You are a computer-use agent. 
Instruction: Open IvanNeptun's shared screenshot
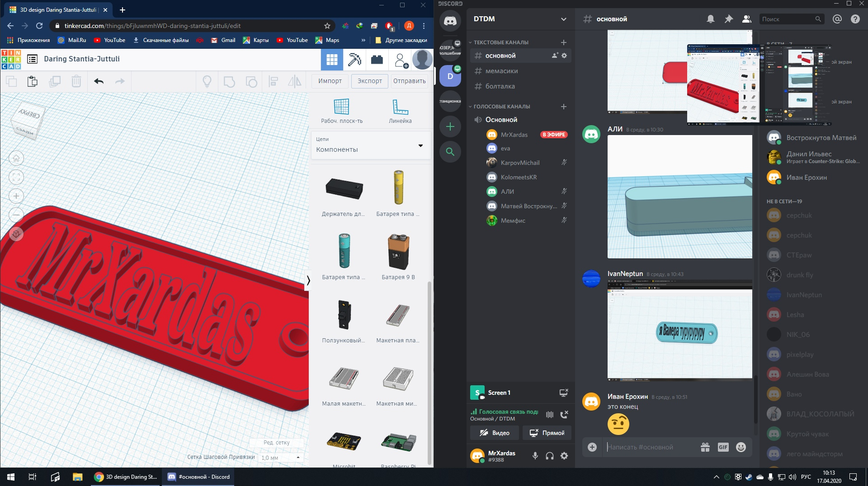pyautogui.click(x=680, y=330)
